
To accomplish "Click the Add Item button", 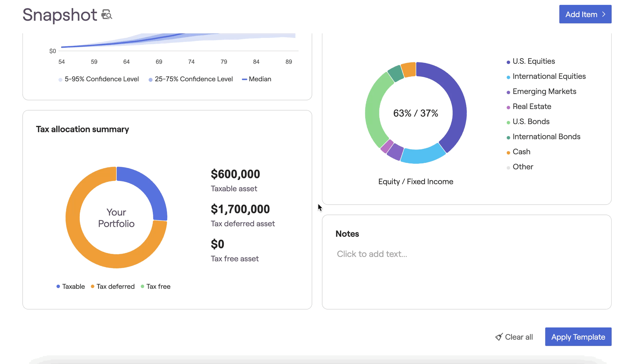I will [x=585, y=14].
